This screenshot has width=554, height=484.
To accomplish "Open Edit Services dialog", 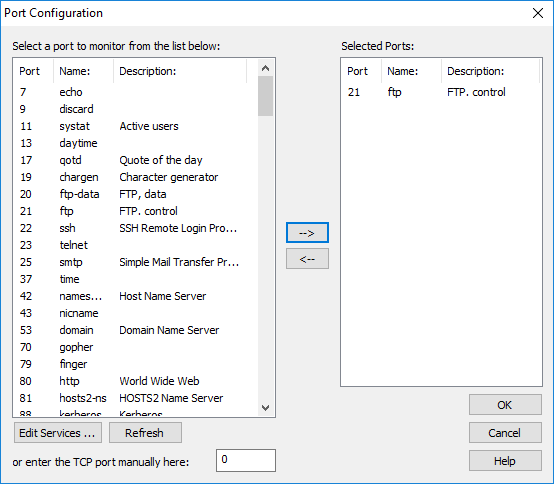I will click(x=58, y=433).
